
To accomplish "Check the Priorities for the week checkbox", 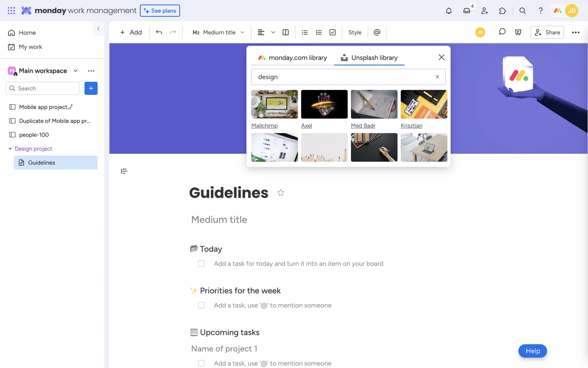I will coord(201,305).
